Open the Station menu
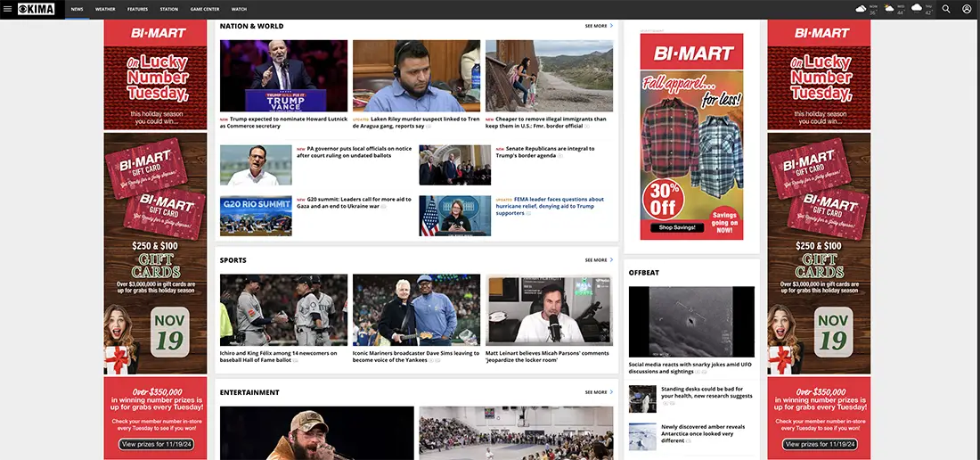980x460 pixels. coord(168,10)
